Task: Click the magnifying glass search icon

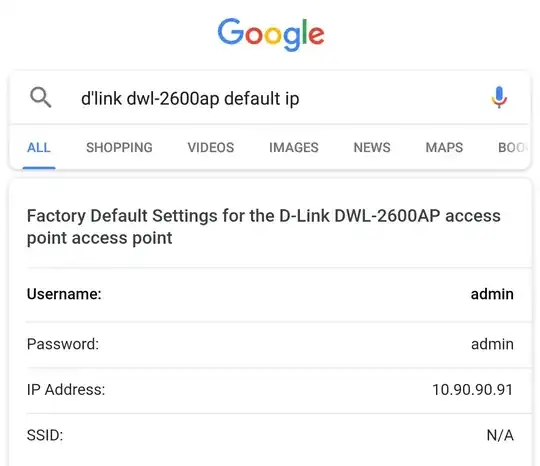Action: tap(41, 97)
